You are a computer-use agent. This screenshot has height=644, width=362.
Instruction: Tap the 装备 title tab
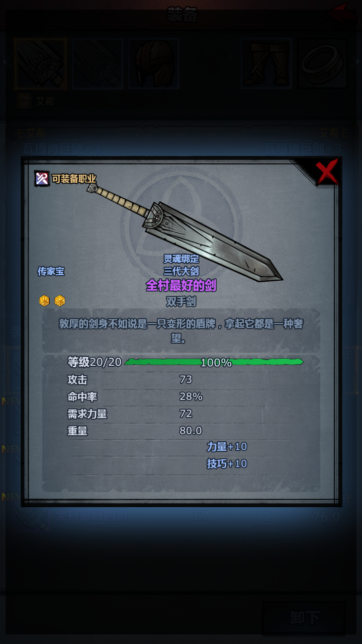(182, 15)
